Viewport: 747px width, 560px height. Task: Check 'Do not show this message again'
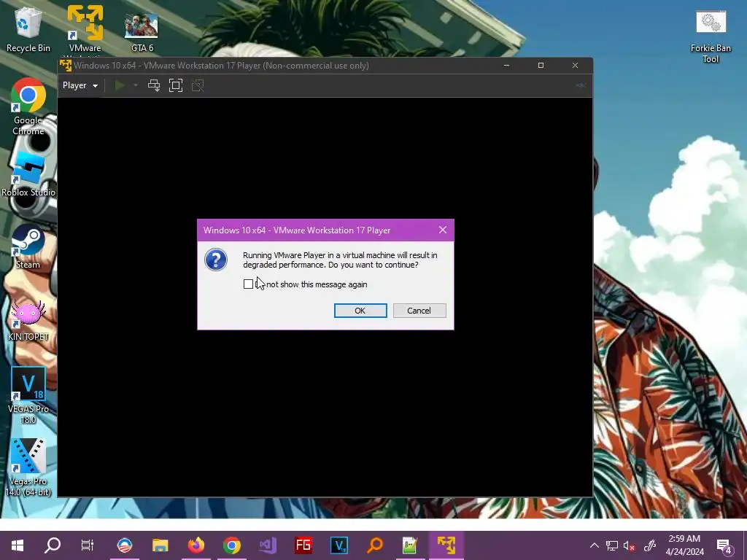point(248,284)
